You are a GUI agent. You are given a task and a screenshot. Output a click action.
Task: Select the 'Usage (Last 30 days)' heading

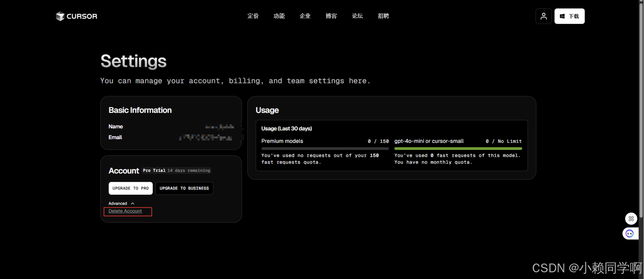(287, 128)
